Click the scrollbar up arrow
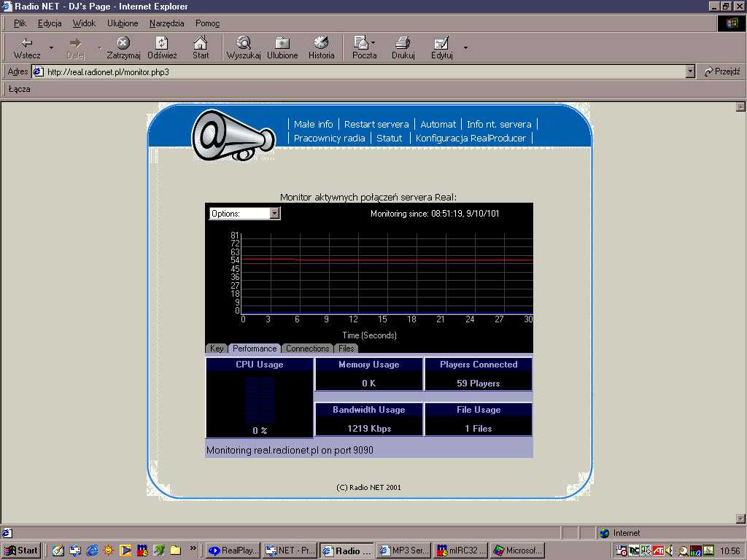 coord(740,106)
